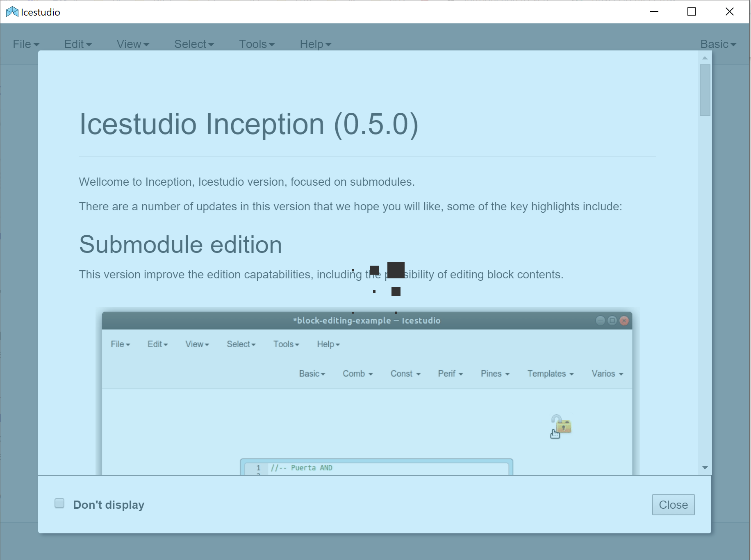Open the Help menu
This screenshot has height=560, width=751.
tap(315, 44)
